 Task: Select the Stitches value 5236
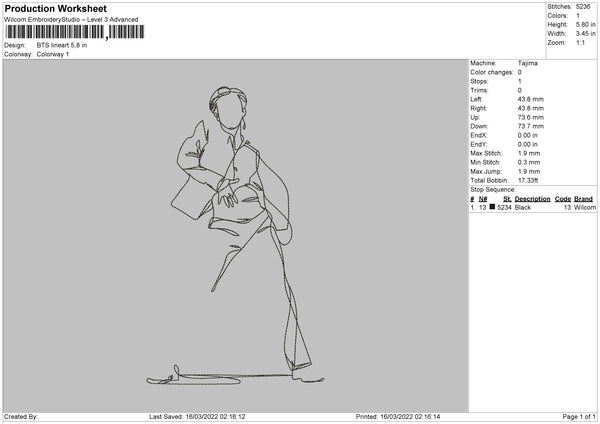583,7
